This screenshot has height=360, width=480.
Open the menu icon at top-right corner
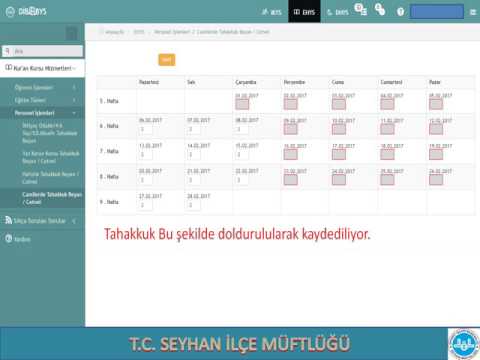[473, 12]
